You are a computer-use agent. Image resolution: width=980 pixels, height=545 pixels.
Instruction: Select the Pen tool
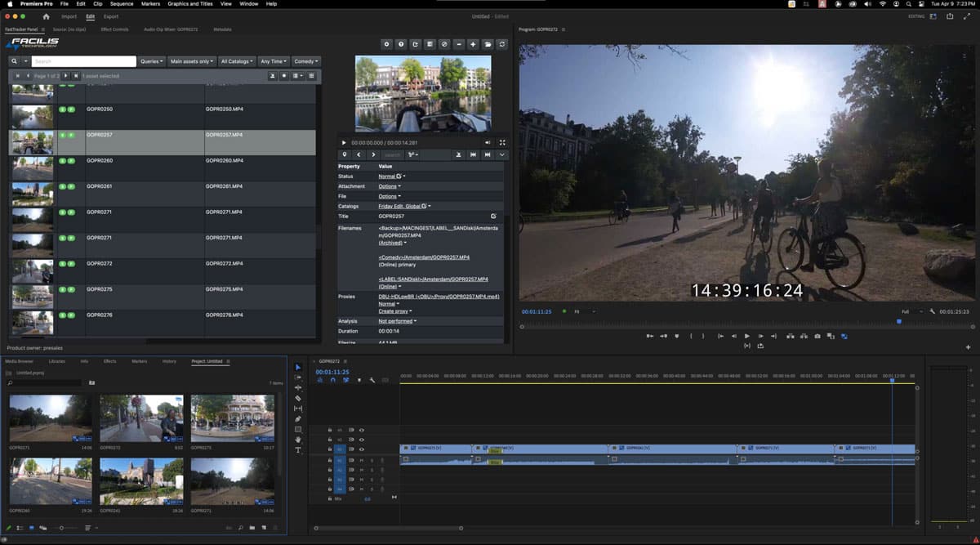point(297,419)
